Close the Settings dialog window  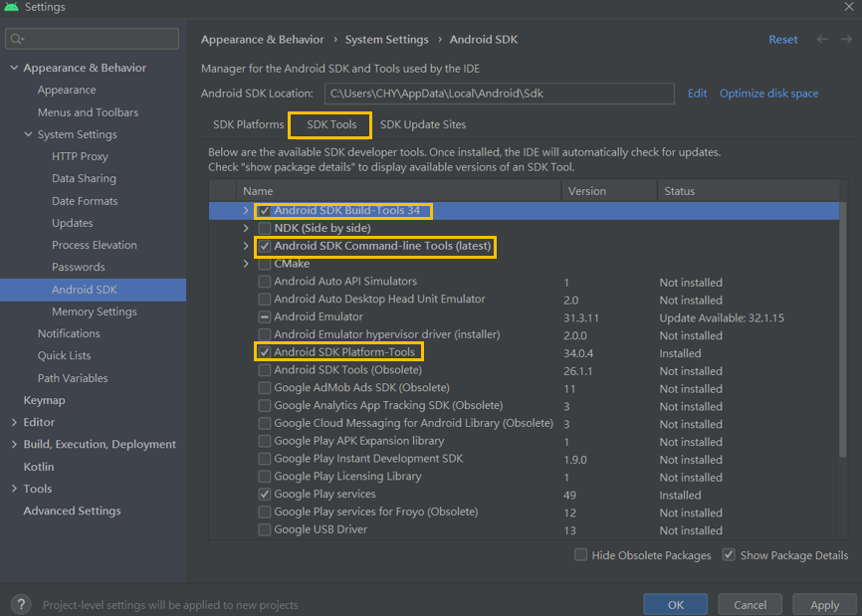[849, 7]
